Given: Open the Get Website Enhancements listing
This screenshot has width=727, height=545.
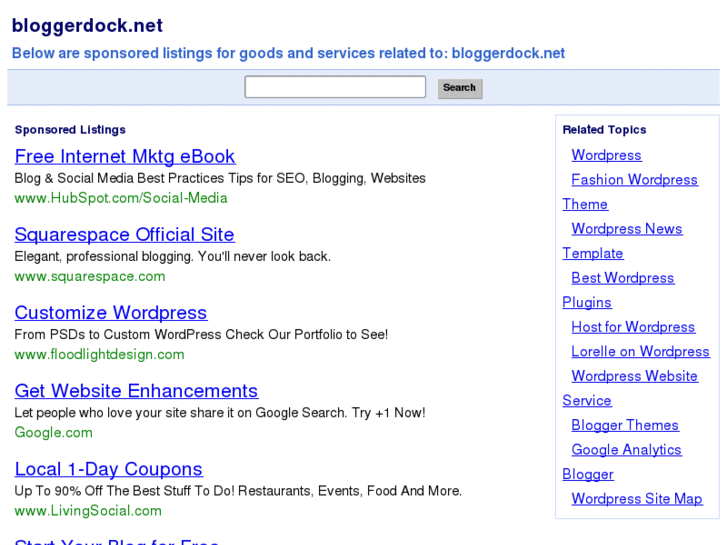Looking at the screenshot, I should click(x=136, y=391).
